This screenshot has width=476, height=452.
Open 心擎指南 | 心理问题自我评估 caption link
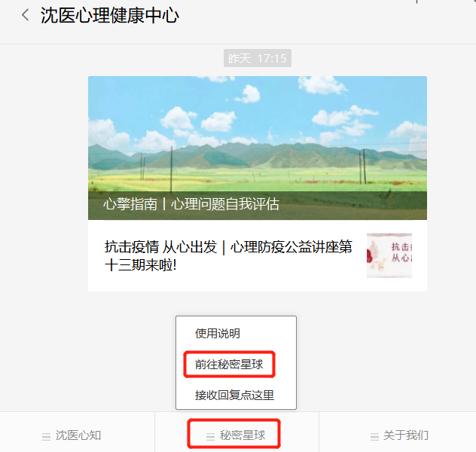[x=191, y=203]
